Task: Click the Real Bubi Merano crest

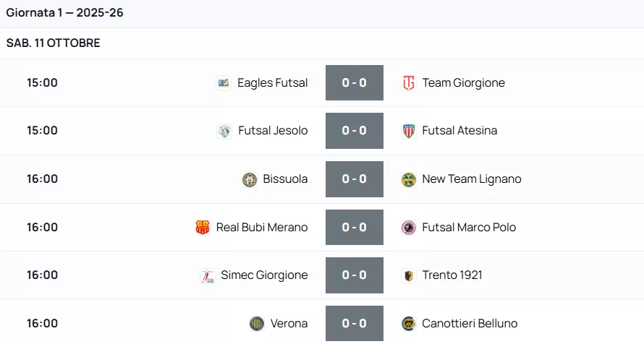Action: click(x=203, y=228)
